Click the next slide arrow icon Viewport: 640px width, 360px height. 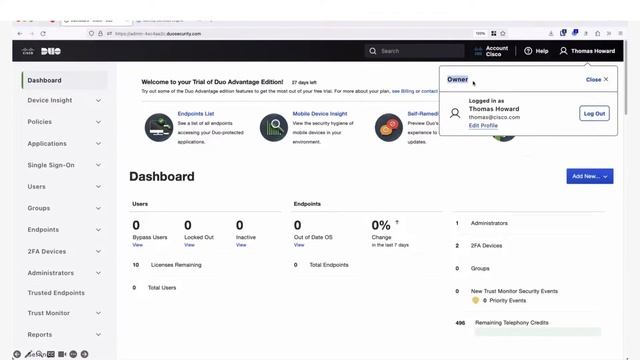click(84, 354)
